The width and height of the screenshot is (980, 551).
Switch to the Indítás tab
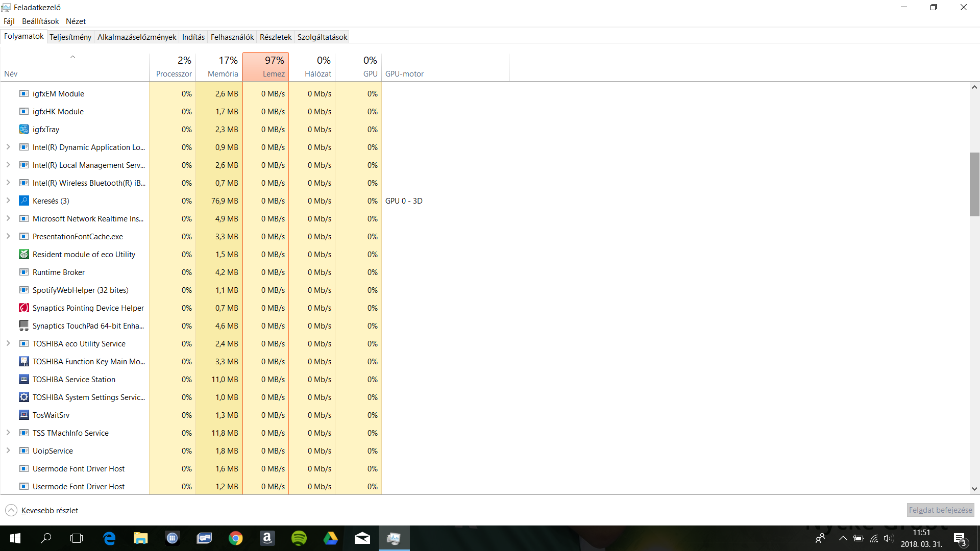(x=193, y=37)
